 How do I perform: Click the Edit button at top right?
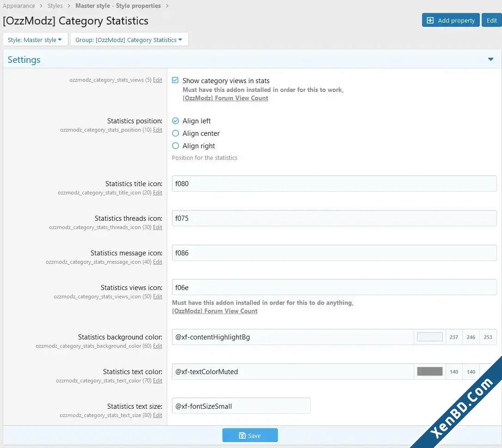(491, 20)
